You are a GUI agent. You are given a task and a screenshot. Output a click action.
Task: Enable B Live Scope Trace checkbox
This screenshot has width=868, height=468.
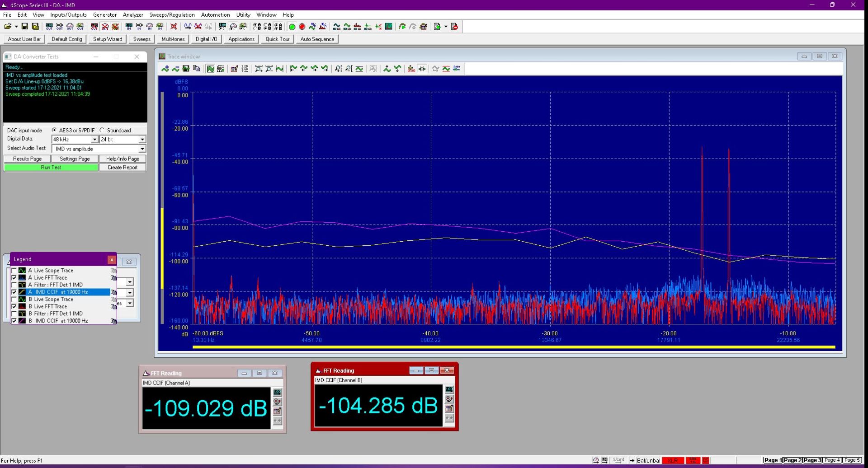point(14,300)
